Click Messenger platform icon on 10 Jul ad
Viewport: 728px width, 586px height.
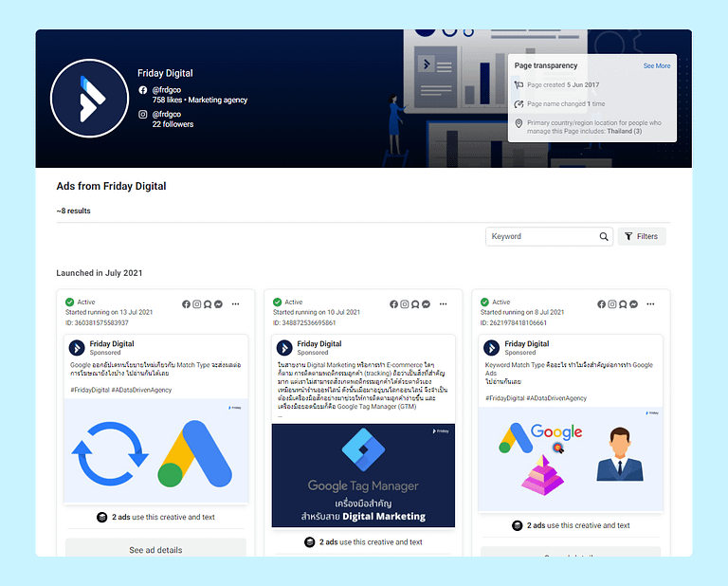pos(426,304)
